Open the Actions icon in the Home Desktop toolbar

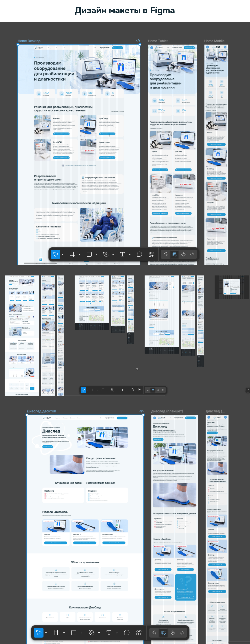point(151,255)
